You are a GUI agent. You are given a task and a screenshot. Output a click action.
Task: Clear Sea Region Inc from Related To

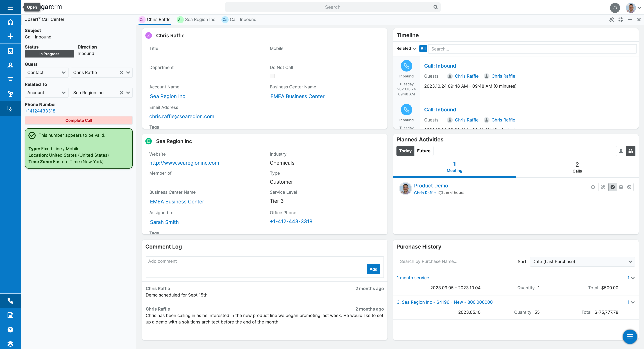coord(121,93)
